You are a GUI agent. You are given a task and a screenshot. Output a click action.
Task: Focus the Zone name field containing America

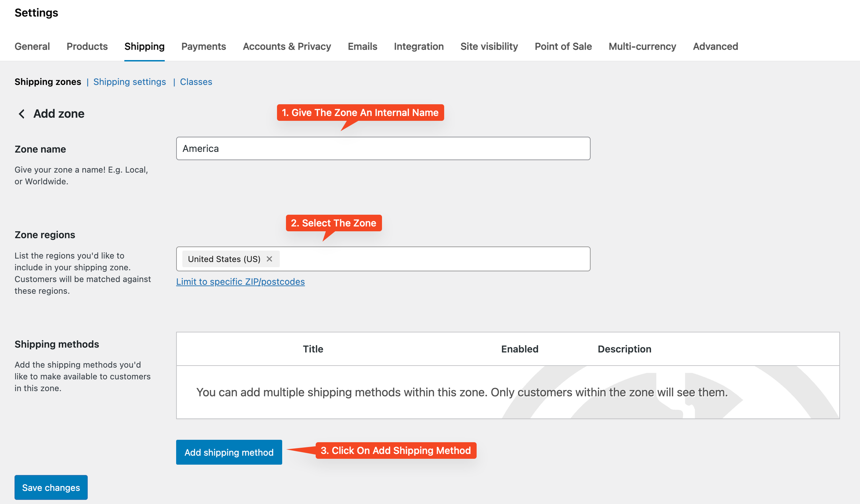coord(383,148)
